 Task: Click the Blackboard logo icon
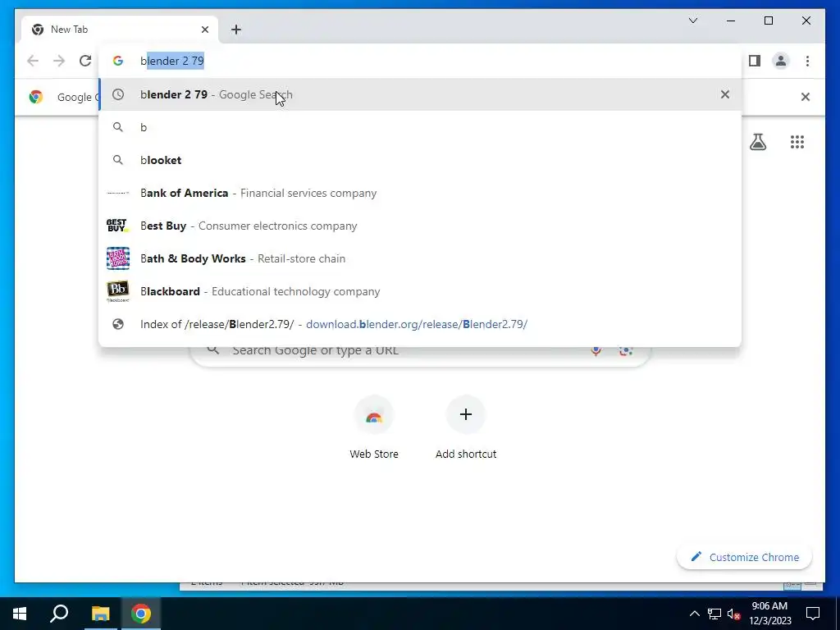(x=118, y=291)
